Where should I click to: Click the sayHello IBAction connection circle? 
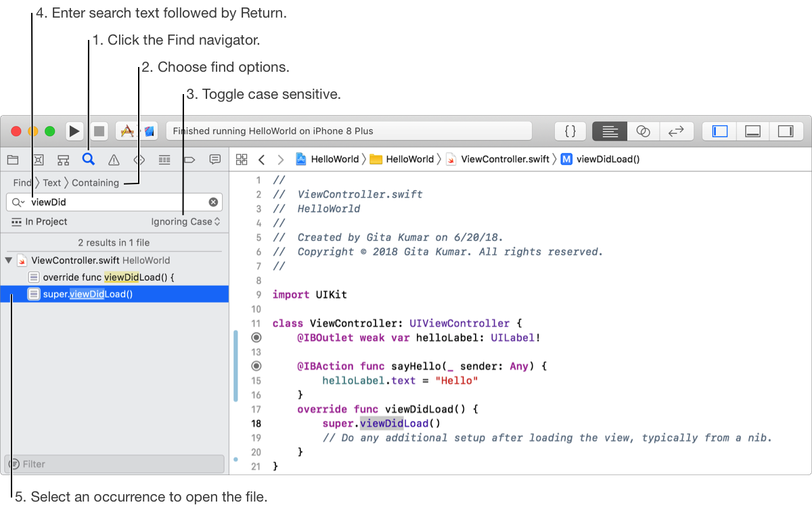click(256, 366)
